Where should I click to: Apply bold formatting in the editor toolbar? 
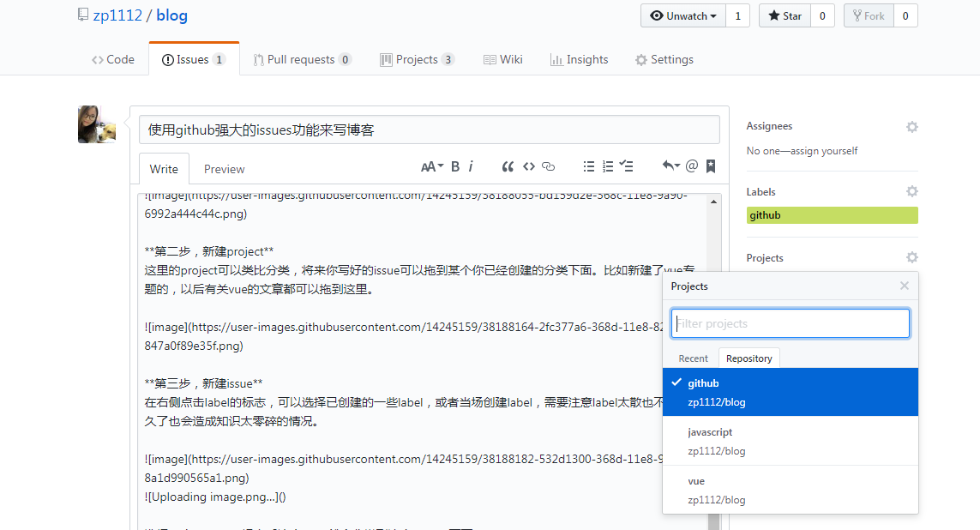(455, 166)
